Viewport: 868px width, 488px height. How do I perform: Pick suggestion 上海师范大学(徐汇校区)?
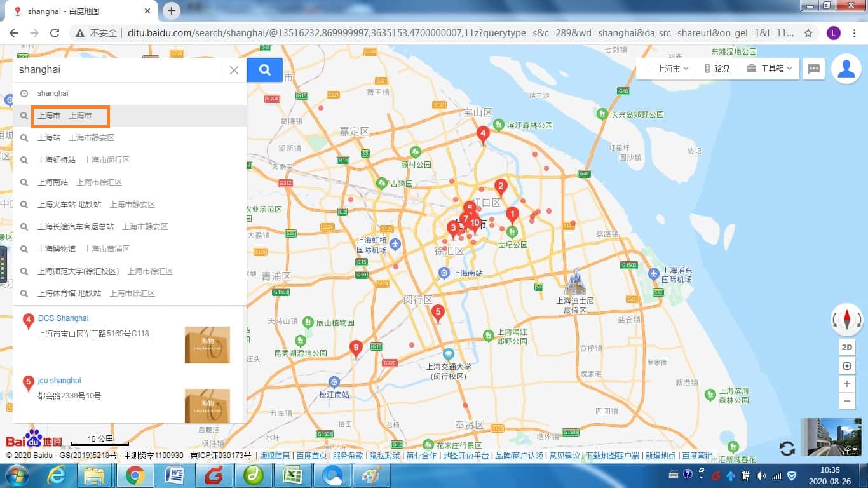click(130, 271)
